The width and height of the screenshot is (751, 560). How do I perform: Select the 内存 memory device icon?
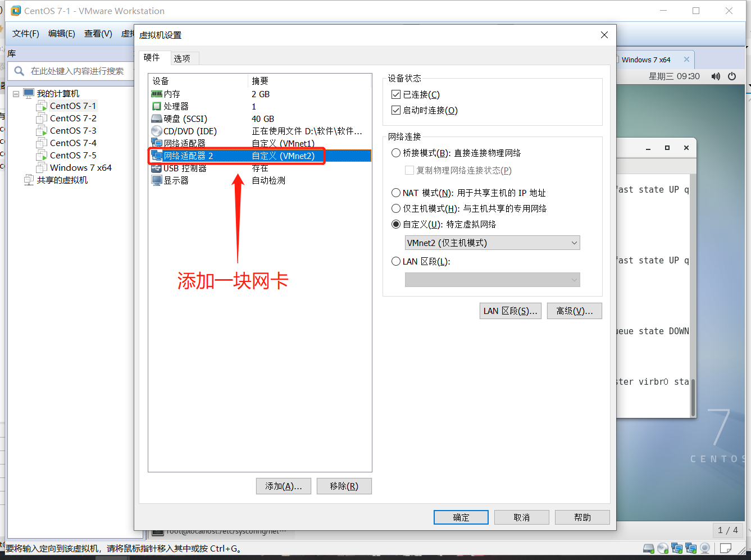coord(157,94)
